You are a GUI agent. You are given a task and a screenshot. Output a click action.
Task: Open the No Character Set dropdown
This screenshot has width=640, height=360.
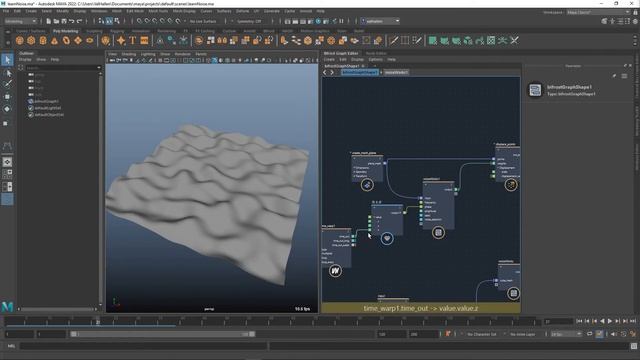tap(482, 334)
